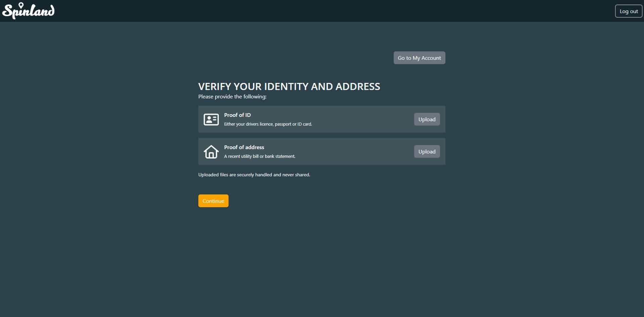The height and width of the screenshot is (317, 644).
Task: Select the "Proof of address" title text
Action: (x=244, y=147)
